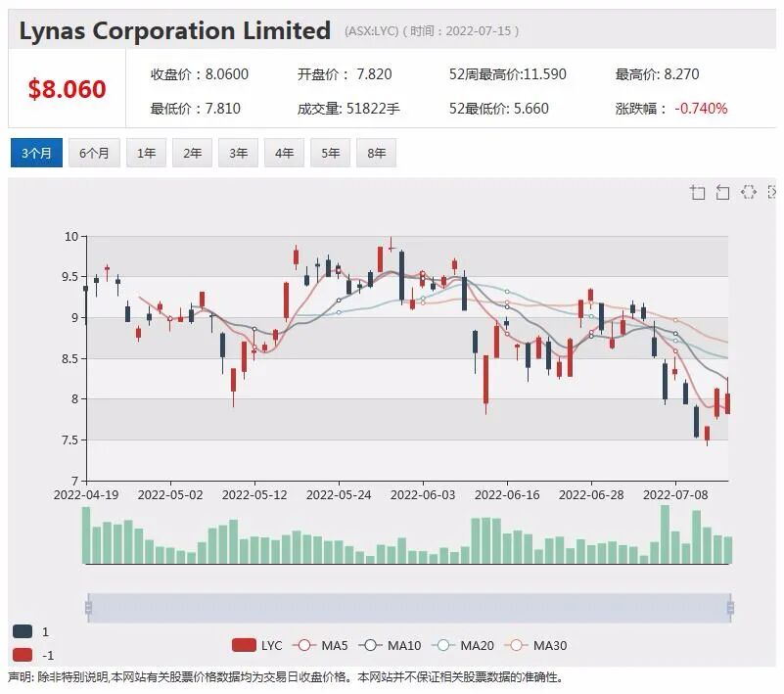This screenshot has height=694, width=784.
Task: Show the 4年 range tab
Action: point(284,153)
